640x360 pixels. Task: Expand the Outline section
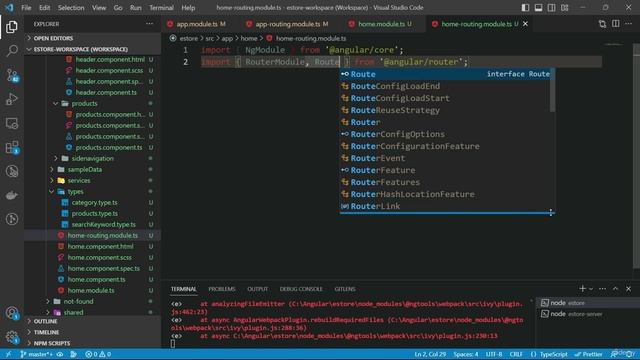tap(93, 321)
